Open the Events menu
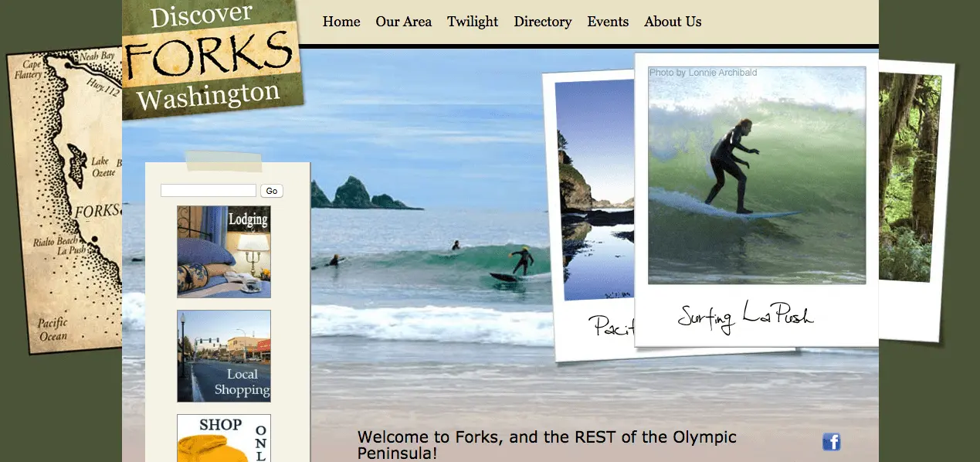This screenshot has height=462, width=980. click(608, 22)
